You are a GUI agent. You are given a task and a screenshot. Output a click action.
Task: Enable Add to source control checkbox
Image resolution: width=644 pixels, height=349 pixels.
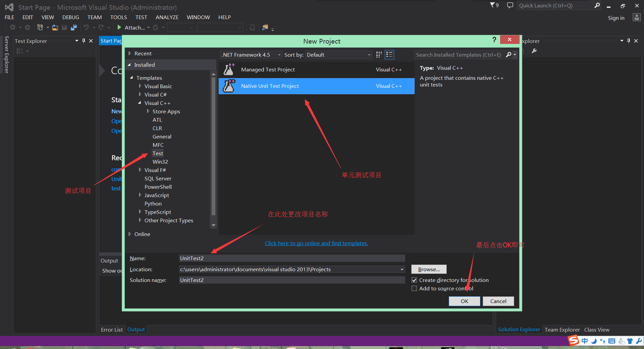(x=414, y=288)
